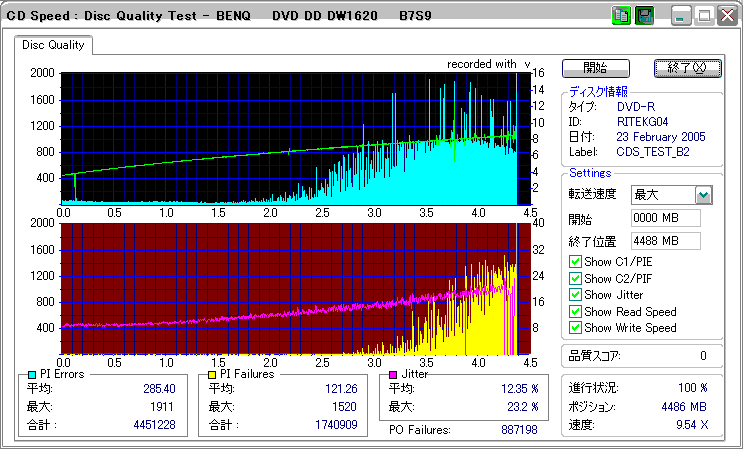Screen dimensions: 743x449
Task: Toggle the Show C2/PIF checkbox
Action: click(575, 278)
